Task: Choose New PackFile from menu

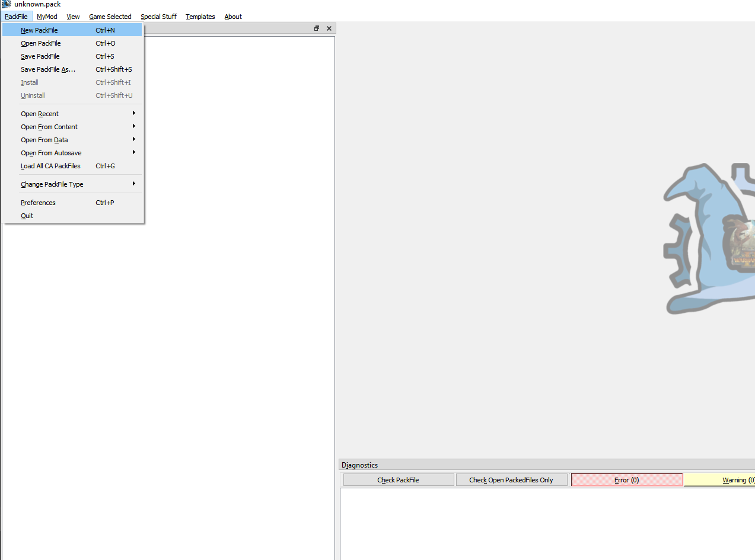Action: point(72,30)
